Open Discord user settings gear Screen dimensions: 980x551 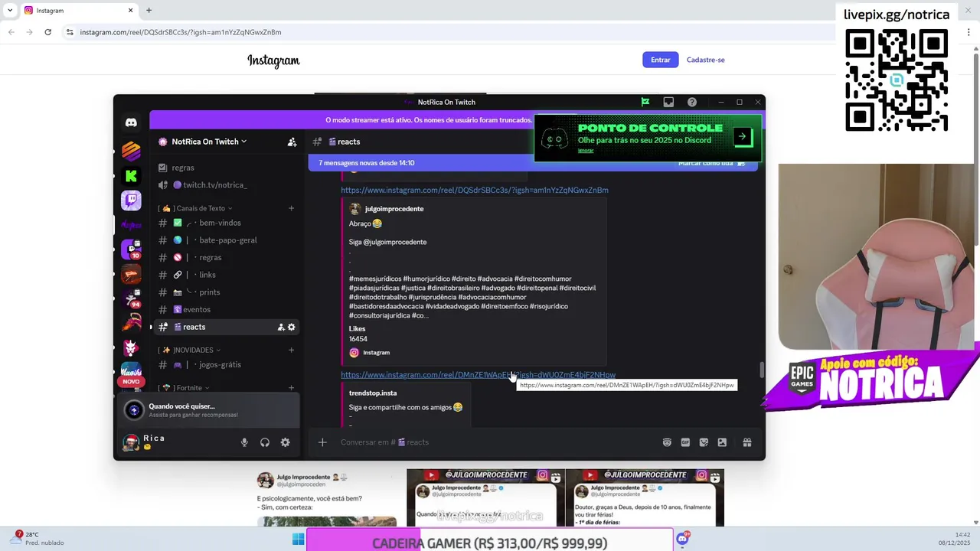285,442
